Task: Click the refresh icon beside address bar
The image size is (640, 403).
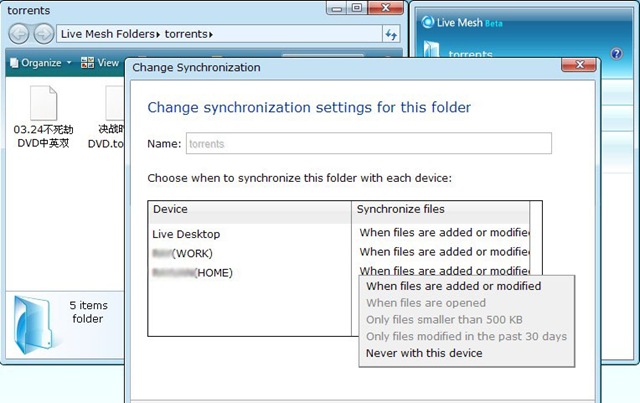Action: tap(391, 34)
